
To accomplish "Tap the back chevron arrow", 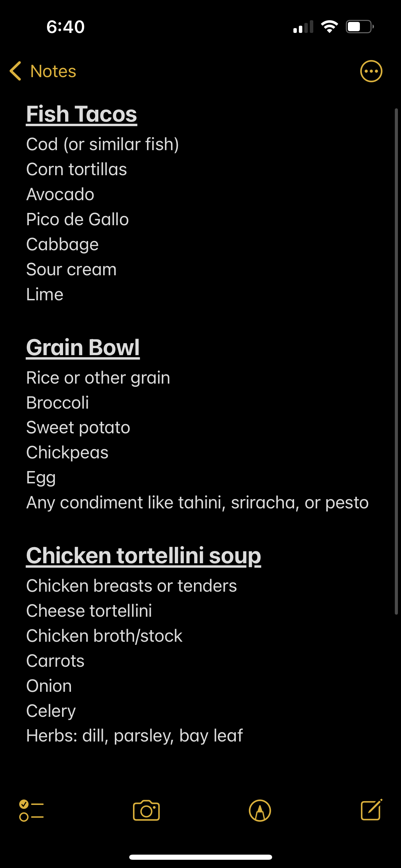I will pyautogui.click(x=16, y=71).
